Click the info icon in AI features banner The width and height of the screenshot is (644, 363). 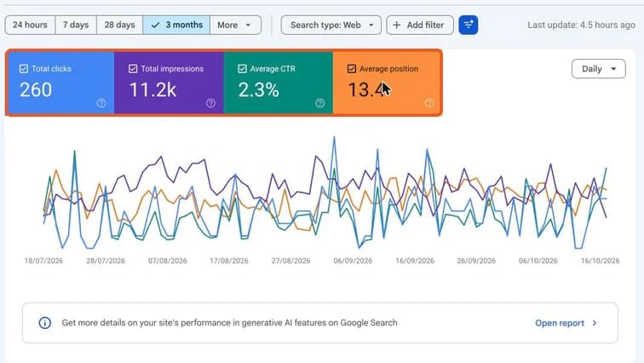(45, 323)
